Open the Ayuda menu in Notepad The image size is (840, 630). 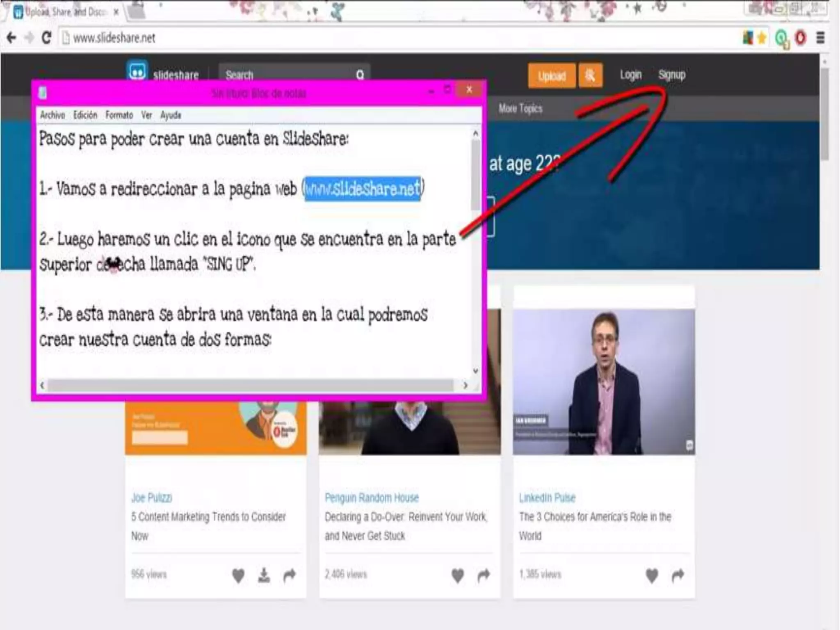coord(171,115)
